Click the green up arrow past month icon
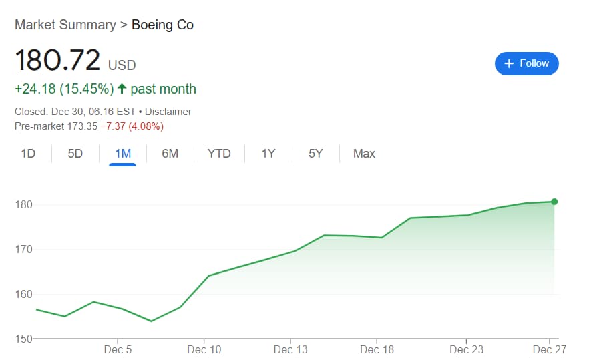591x364 pixels. coord(122,89)
